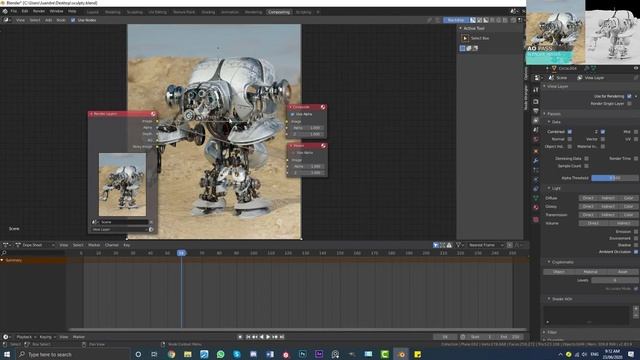This screenshot has height=360, width=640.
Task: Click the Cryptomatte Material button
Action: 590,272
